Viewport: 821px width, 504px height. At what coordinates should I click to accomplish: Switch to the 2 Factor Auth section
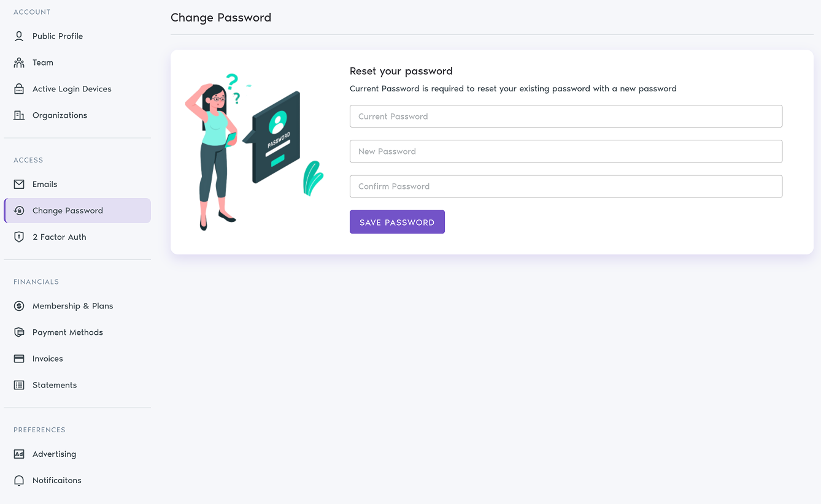pos(60,237)
